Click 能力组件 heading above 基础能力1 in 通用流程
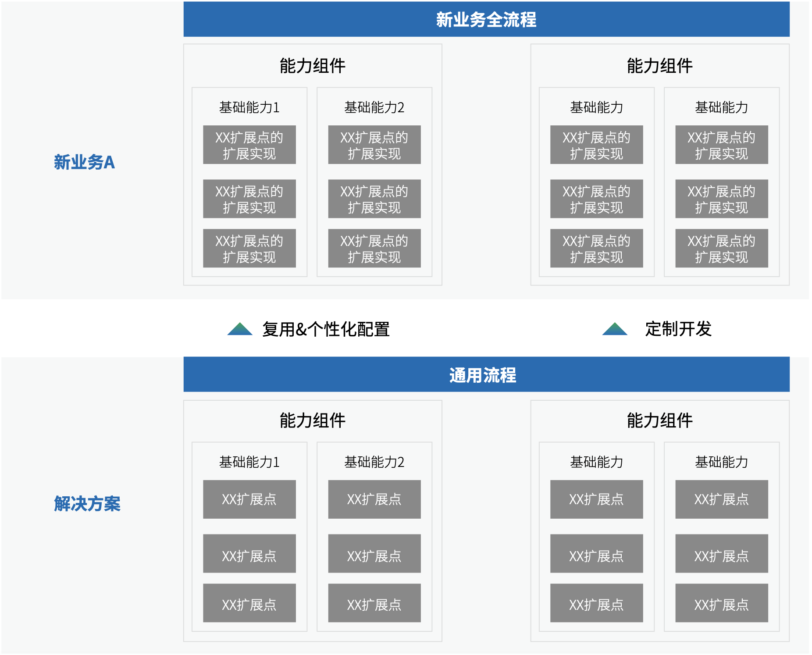The height and width of the screenshot is (655, 812). tap(313, 420)
